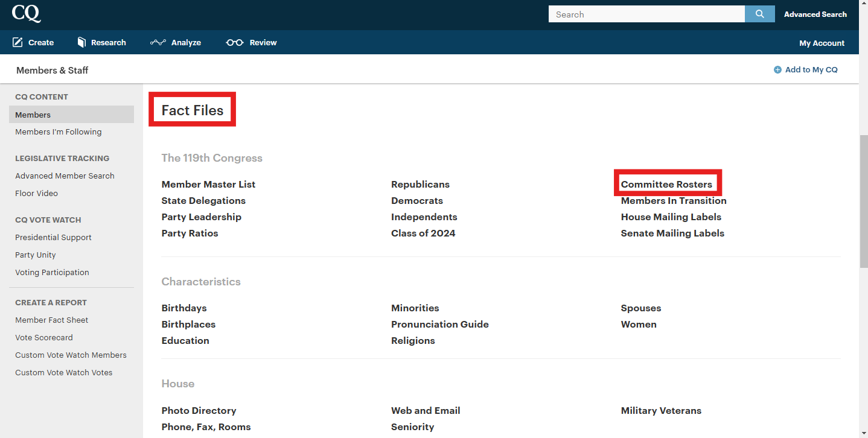The image size is (868, 438).
Task: Open Party Leadership fact file
Action: click(x=201, y=217)
